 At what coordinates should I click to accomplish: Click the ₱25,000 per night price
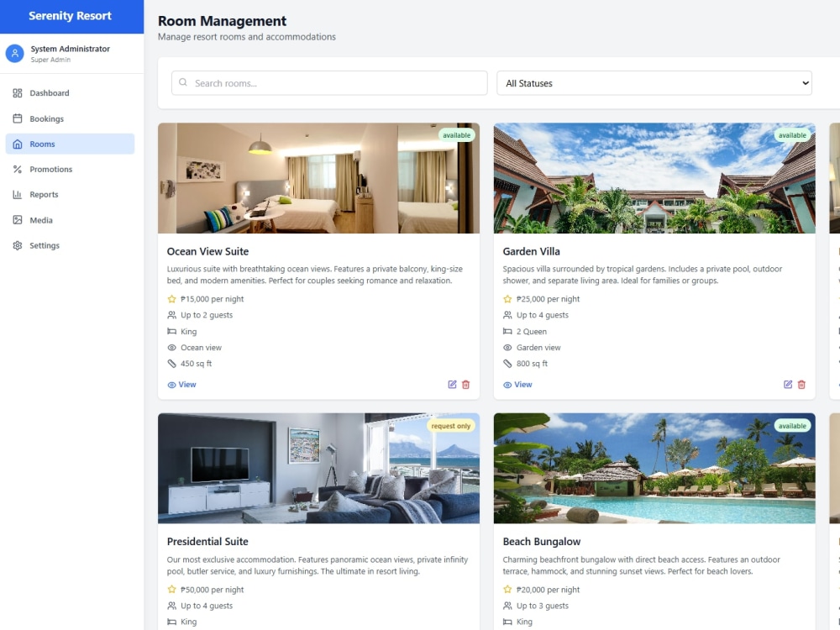tap(548, 299)
